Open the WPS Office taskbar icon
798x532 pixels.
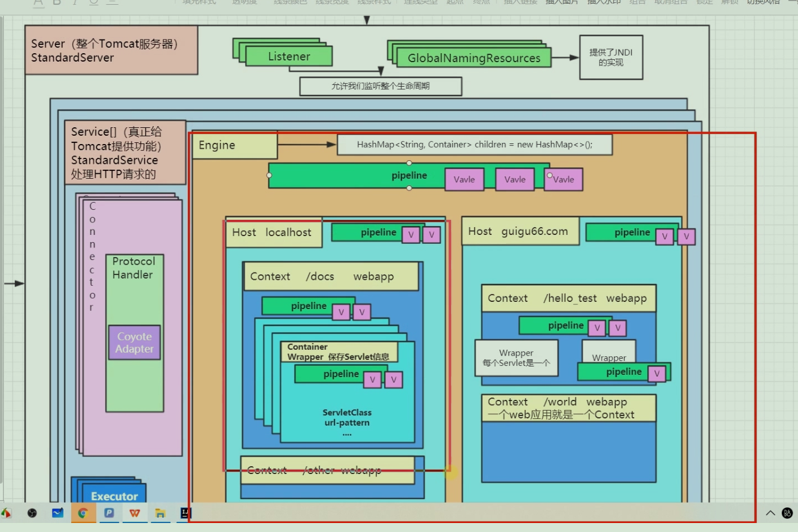click(135, 513)
